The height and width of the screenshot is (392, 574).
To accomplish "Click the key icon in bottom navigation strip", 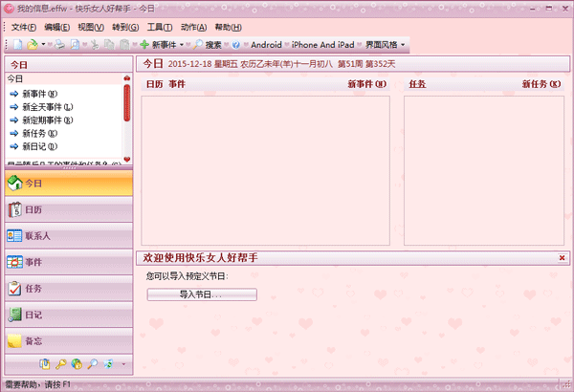I will click(x=59, y=364).
